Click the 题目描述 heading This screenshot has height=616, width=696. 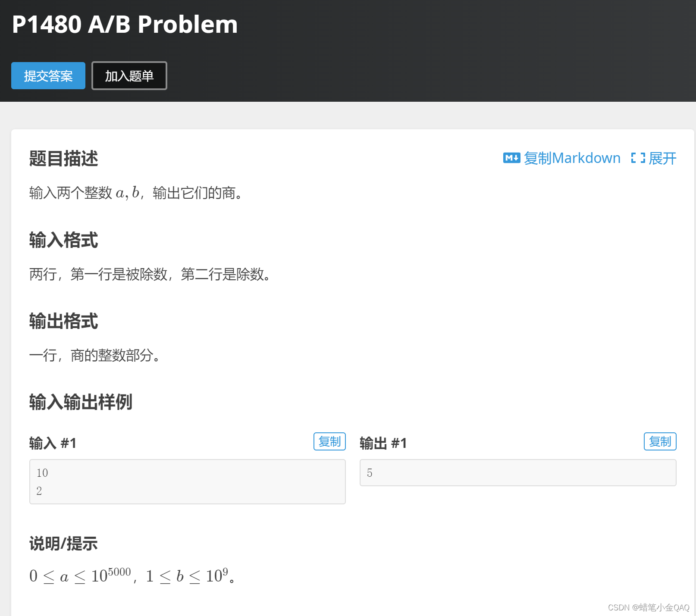64,158
